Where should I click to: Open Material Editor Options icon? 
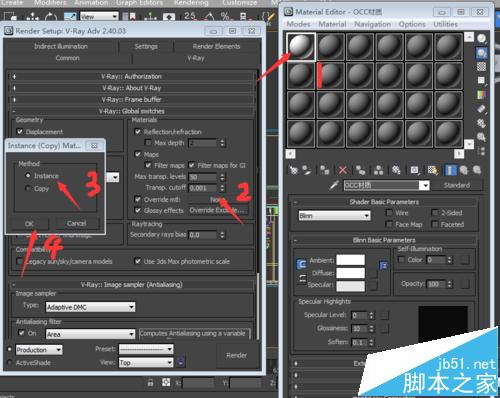(481, 123)
